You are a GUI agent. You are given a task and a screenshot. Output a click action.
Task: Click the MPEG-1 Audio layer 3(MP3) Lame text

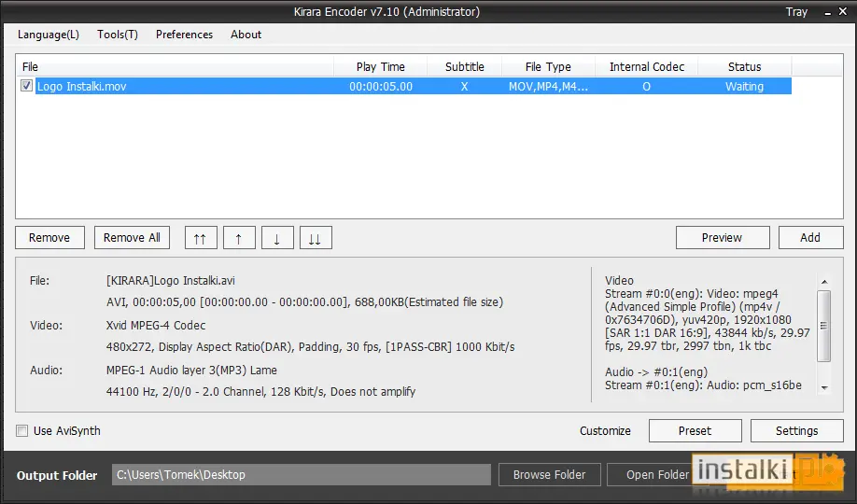pos(191,371)
